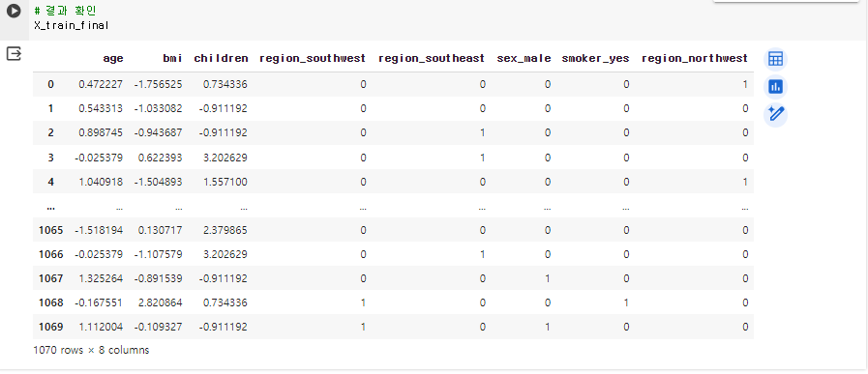The height and width of the screenshot is (374, 868).
Task: Select row index 1065
Action: pyautogui.click(x=51, y=230)
